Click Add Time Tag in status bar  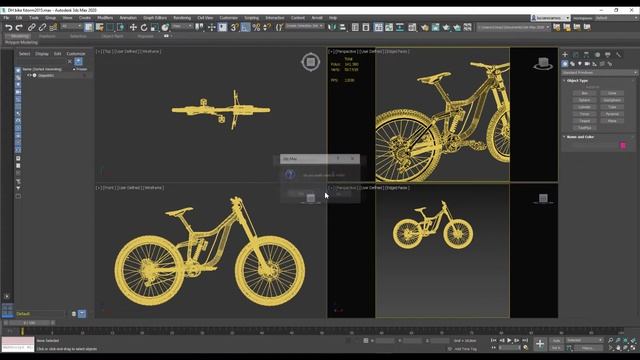pyautogui.click(x=465, y=349)
